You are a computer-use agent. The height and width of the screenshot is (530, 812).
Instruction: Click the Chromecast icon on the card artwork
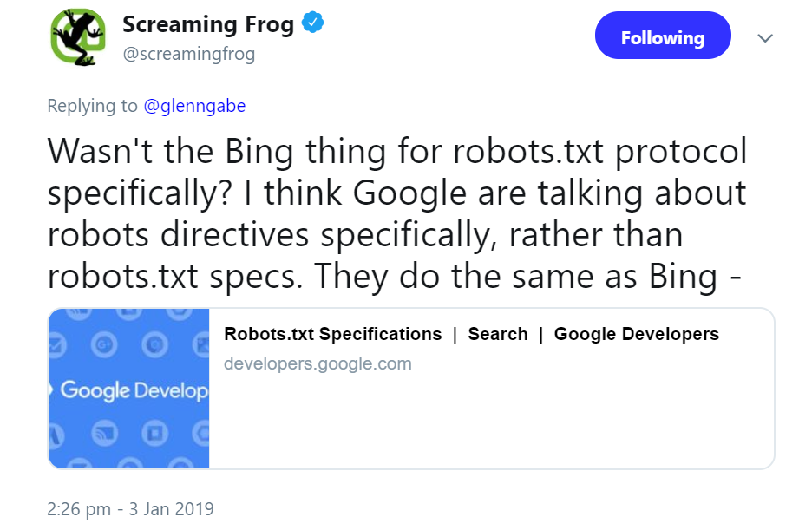click(x=103, y=433)
